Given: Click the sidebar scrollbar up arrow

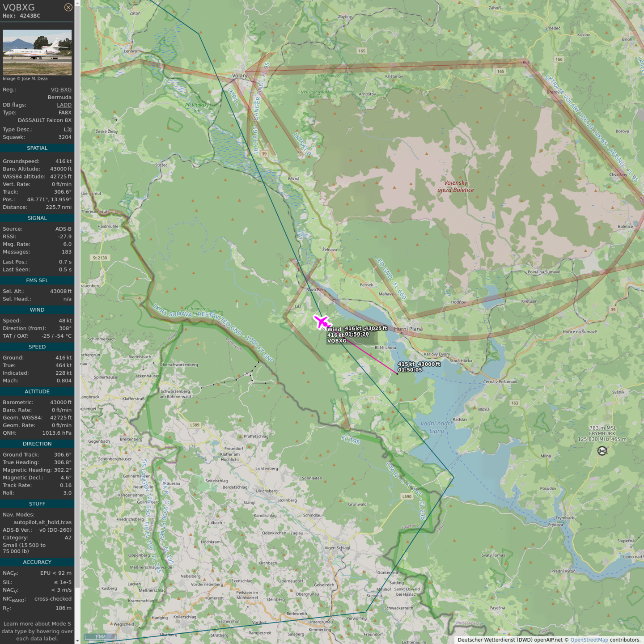Looking at the screenshot, I should [77, 3].
